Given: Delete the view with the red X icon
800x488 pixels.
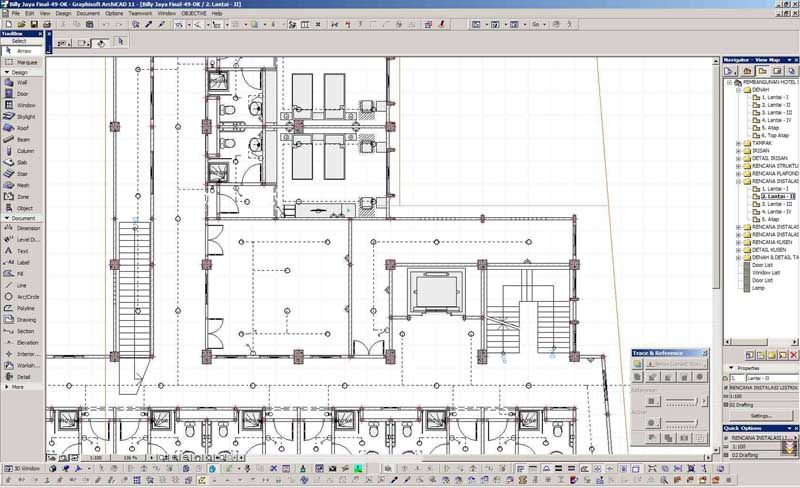Looking at the screenshot, I should coord(793,355).
